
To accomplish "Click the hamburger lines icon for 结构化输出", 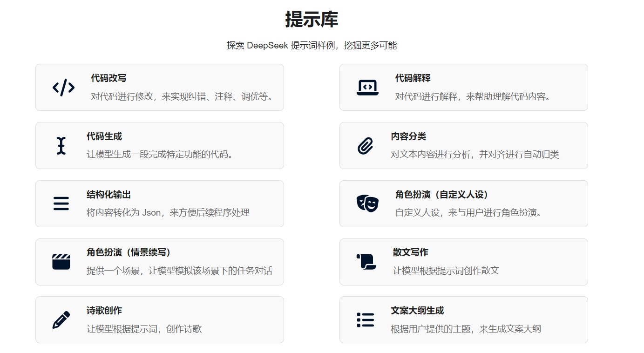I will coord(61,204).
